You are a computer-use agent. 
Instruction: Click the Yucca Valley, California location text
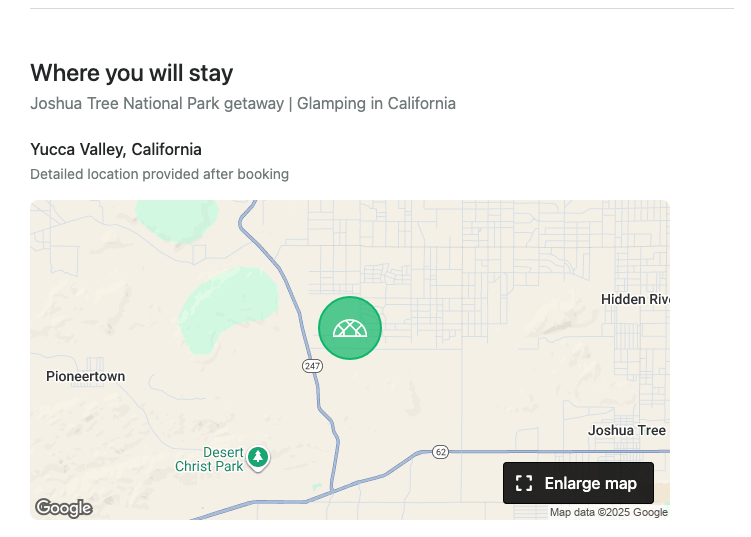point(116,150)
